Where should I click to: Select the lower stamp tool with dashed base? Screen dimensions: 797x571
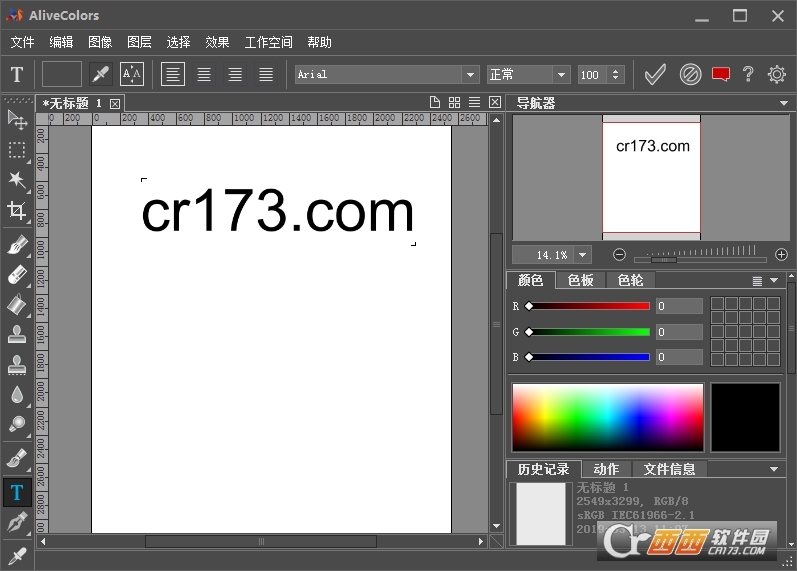[x=17, y=365]
